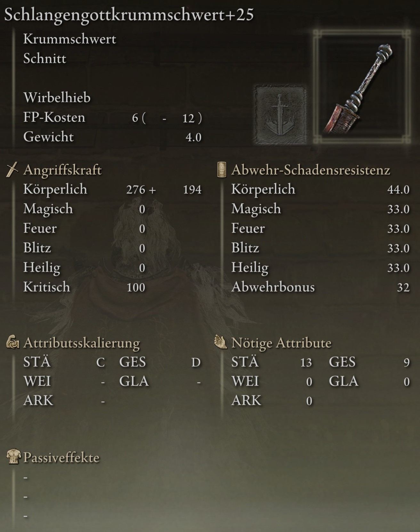Click the armor icon beside Passiveffekte
Screen dimensions: 420x532
pyautogui.click(x=14, y=457)
